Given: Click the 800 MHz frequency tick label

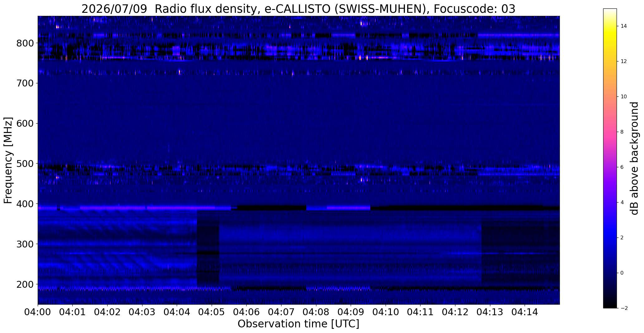Looking at the screenshot, I should 25,43.
